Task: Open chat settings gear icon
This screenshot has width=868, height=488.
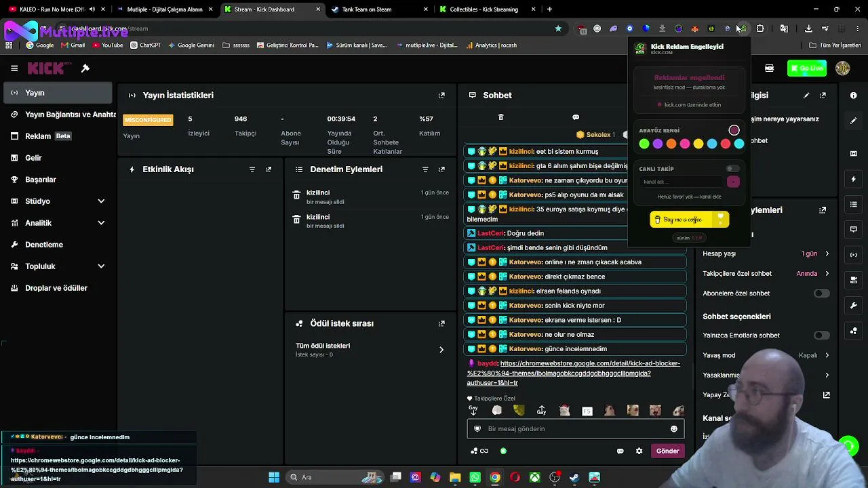Action: tap(639, 451)
